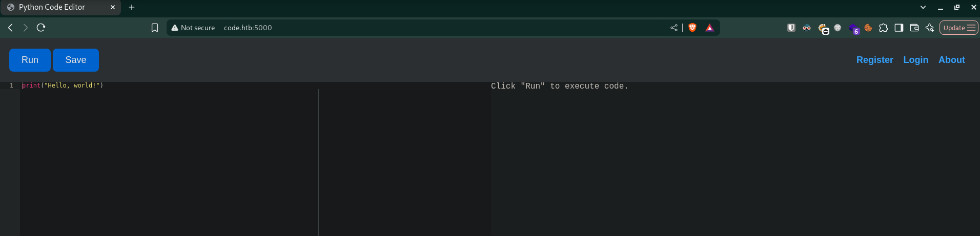Click inside the code editor line one
Viewport: 980px width, 236px height.
tap(169, 85)
